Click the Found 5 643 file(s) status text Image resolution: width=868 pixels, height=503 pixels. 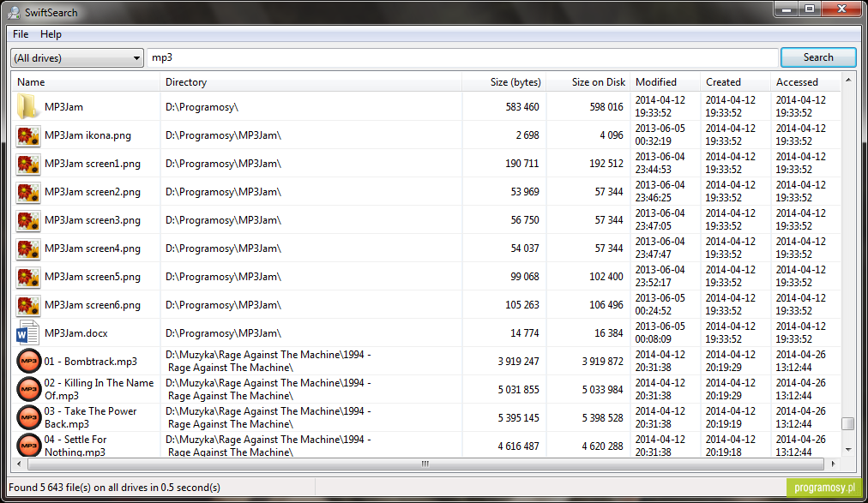click(x=115, y=488)
